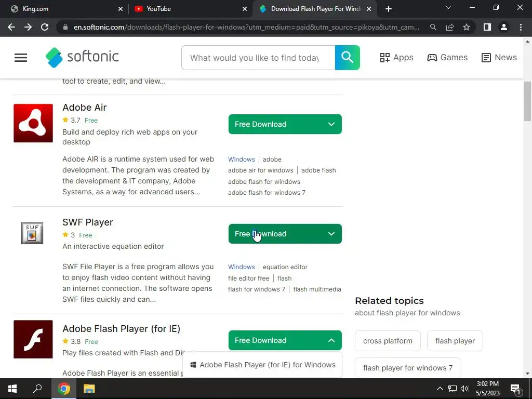Open File Explorer from taskbar
Viewport: 532px width, 399px height.
(x=89, y=389)
